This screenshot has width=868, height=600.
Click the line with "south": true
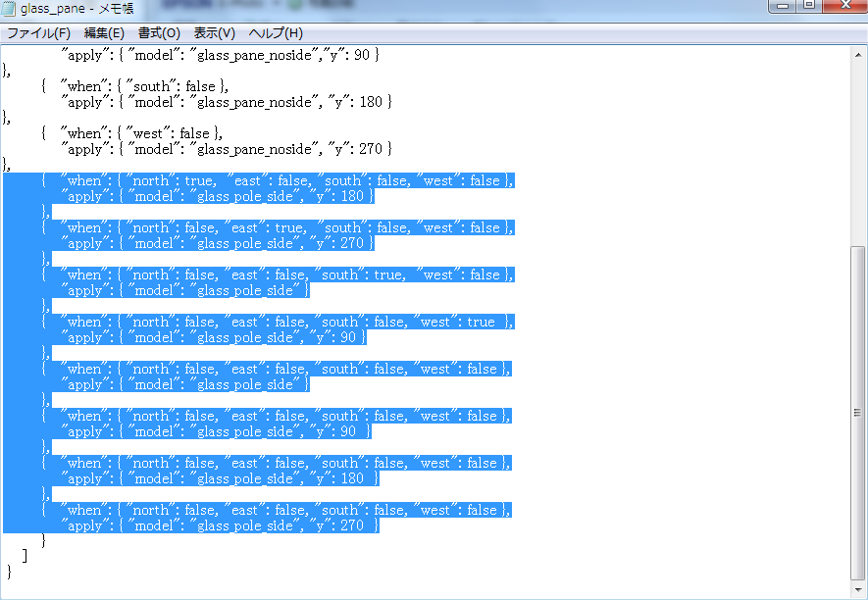pos(278,275)
